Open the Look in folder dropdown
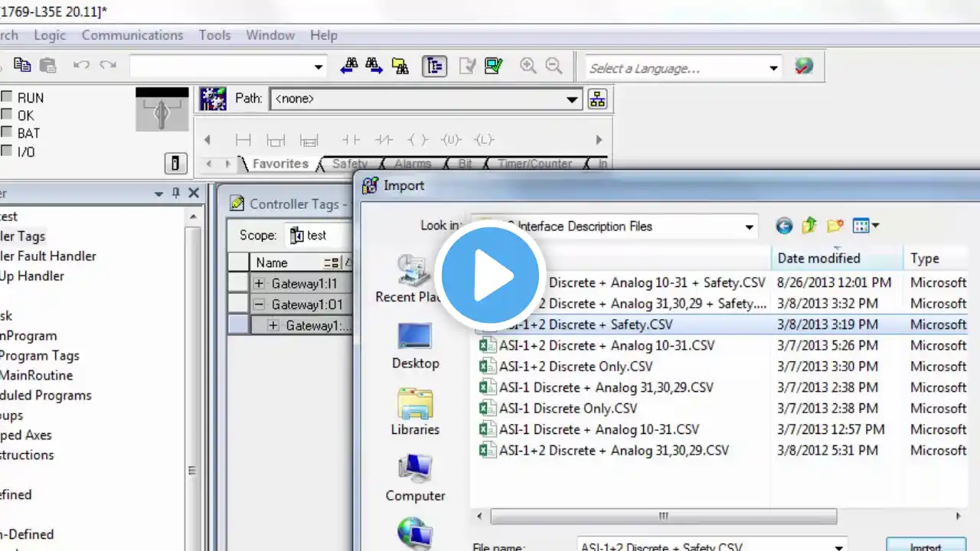This screenshot has height=551, width=980. 750,227
